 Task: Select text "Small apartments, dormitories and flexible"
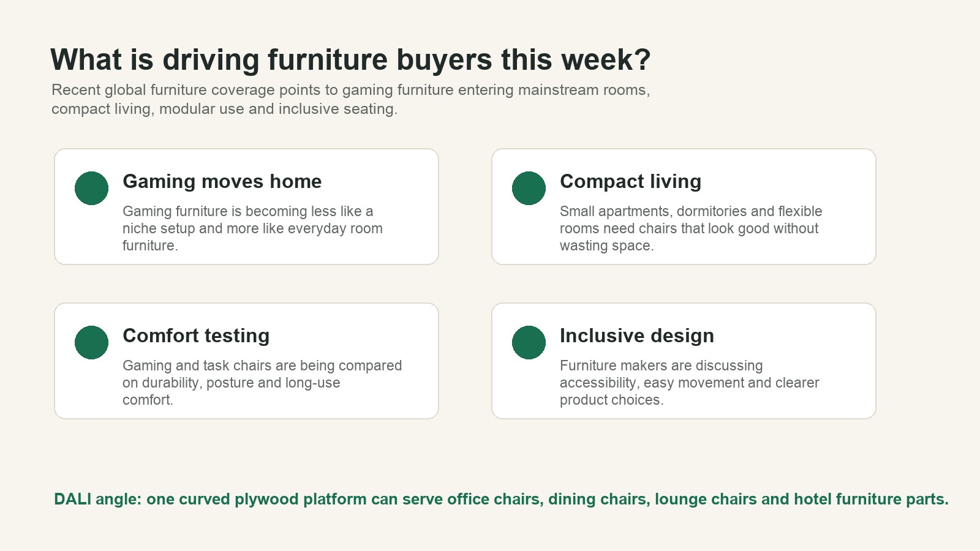point(691,211)
